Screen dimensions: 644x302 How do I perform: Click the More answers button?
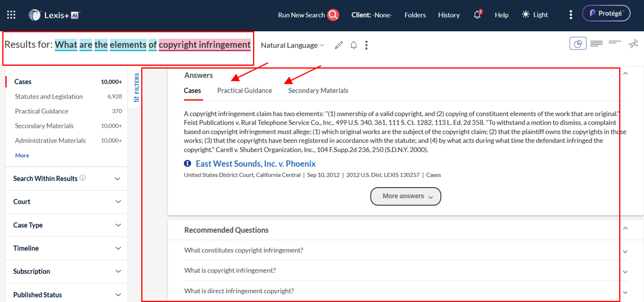(x=406, y=196)
